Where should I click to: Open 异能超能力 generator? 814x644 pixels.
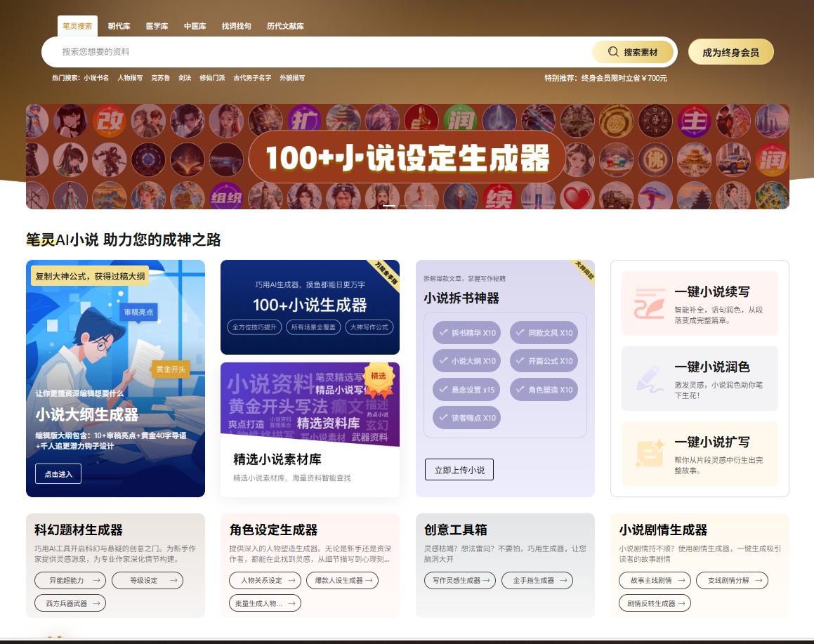(x=70, y=580)
